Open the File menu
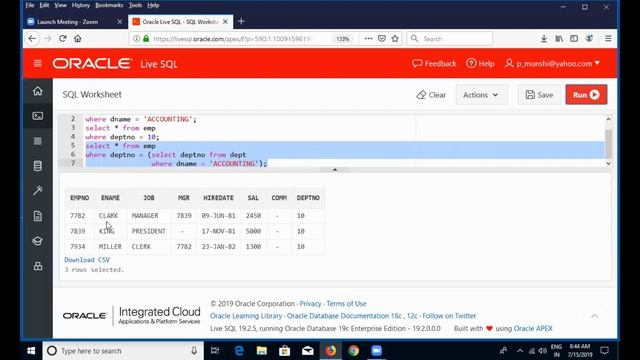Viewport: 640px width, 360px height. [x=30, y=5]
